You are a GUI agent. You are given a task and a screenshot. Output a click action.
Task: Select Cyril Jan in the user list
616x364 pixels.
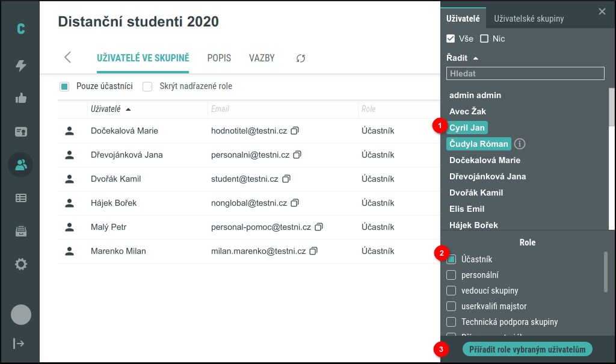coord(467,128)
